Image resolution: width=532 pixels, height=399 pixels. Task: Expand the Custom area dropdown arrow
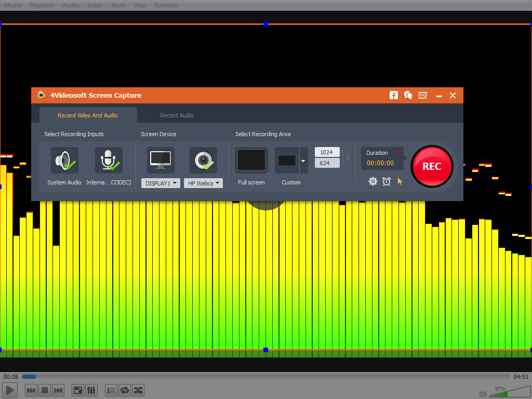tap(302, 160)
